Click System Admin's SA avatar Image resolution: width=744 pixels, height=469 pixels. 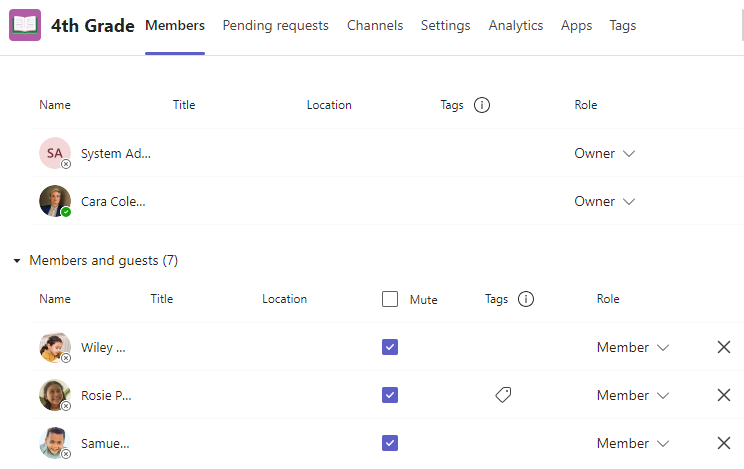coord(55,153)
